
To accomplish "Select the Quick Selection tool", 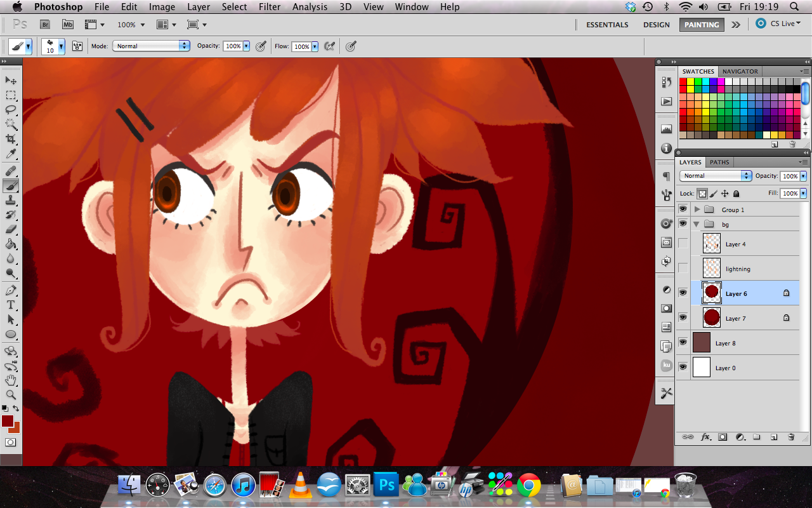I will click(x=11, y=124).
